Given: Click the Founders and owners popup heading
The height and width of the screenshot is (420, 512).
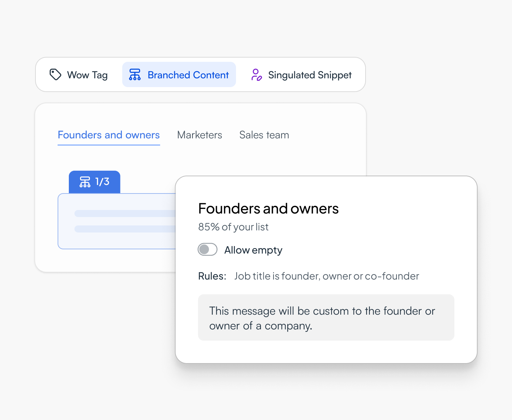Looking at the screenshot, I should (268, 209).
